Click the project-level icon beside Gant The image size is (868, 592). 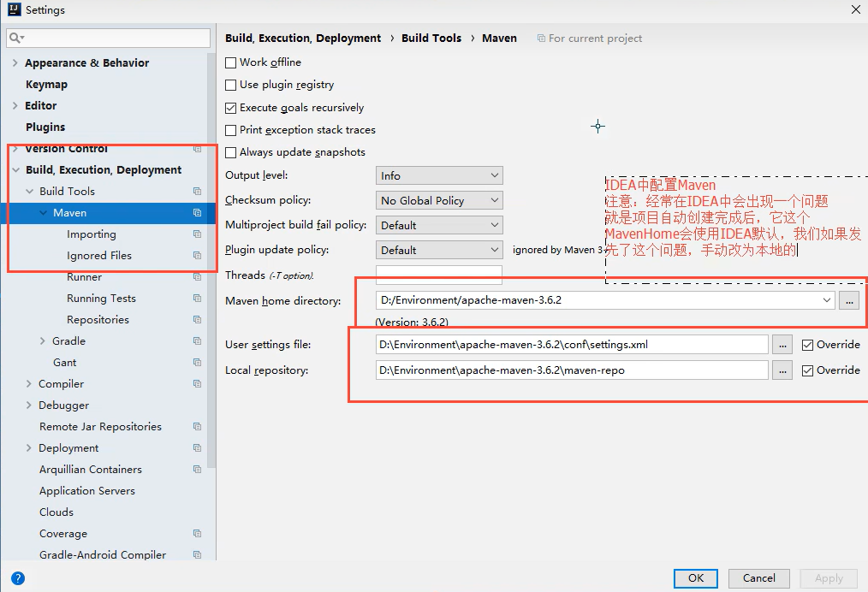pos(197,363)
